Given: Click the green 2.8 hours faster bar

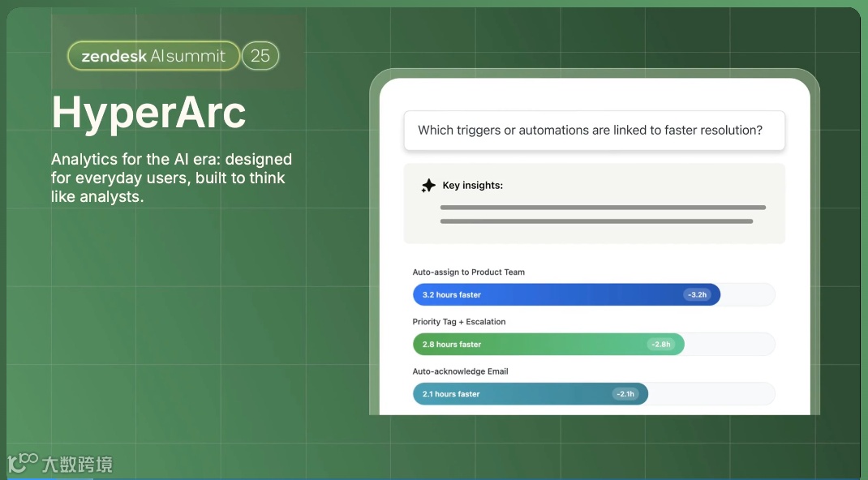Looking at the screenshot, I should pyautogui.click(x=548, y=345).
